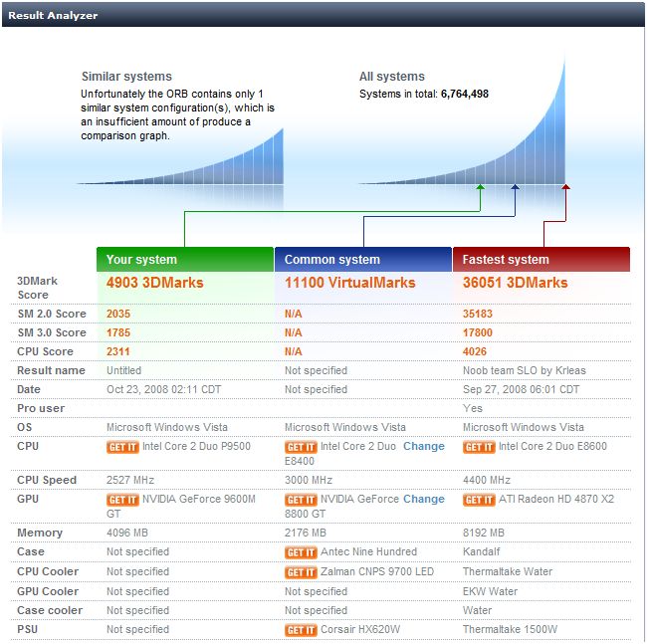Click the Result Analyzer title
This screenshot has width=648, height=644.
tap(53, 15)
